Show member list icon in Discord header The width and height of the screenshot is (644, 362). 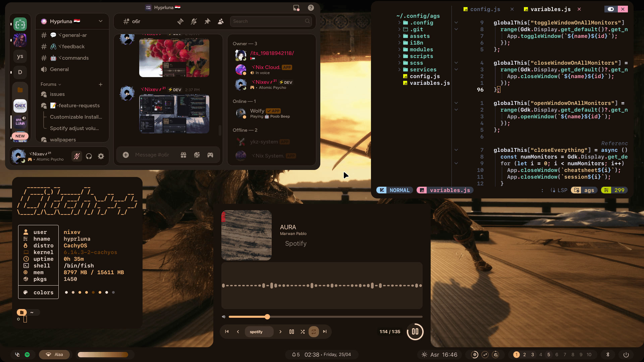[221, 21]
